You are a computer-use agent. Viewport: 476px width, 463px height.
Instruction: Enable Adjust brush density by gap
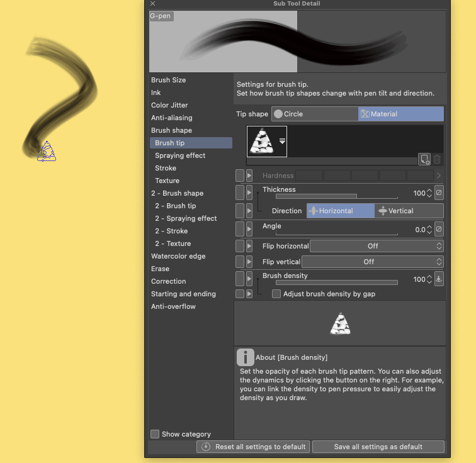[276, 294]
